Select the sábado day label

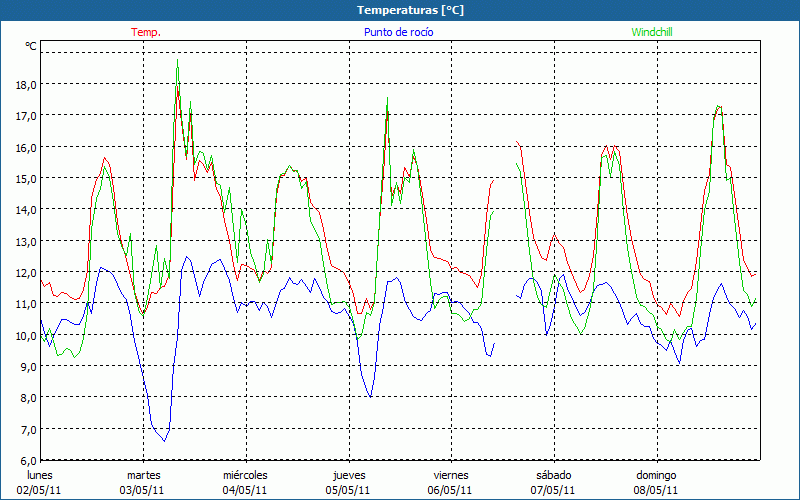553,474
